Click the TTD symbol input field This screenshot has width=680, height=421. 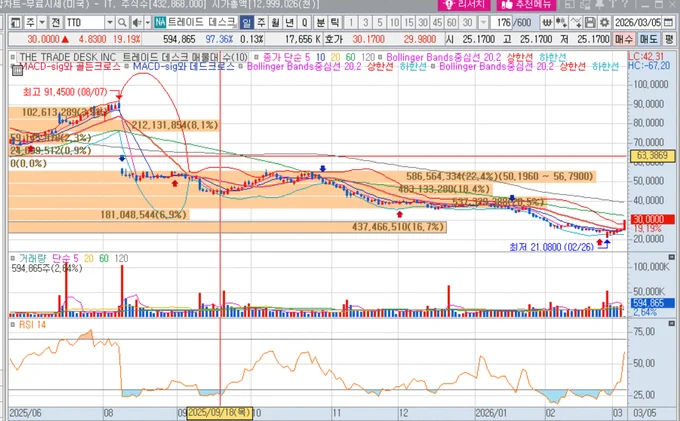point(85,22)
